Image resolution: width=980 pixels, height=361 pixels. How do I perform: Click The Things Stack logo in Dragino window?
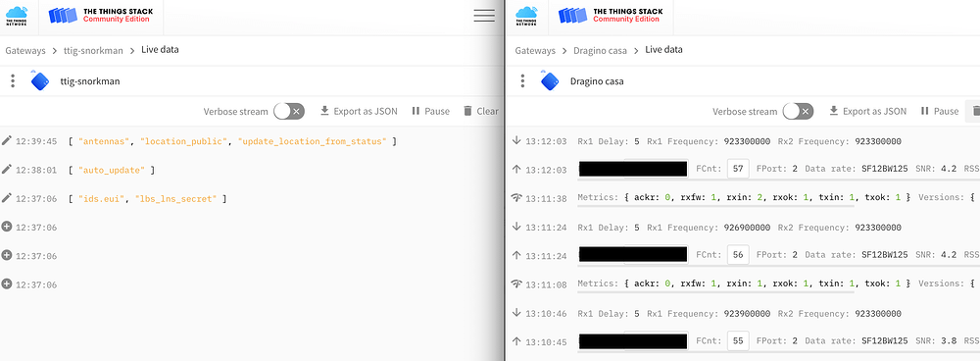(611, 16)
